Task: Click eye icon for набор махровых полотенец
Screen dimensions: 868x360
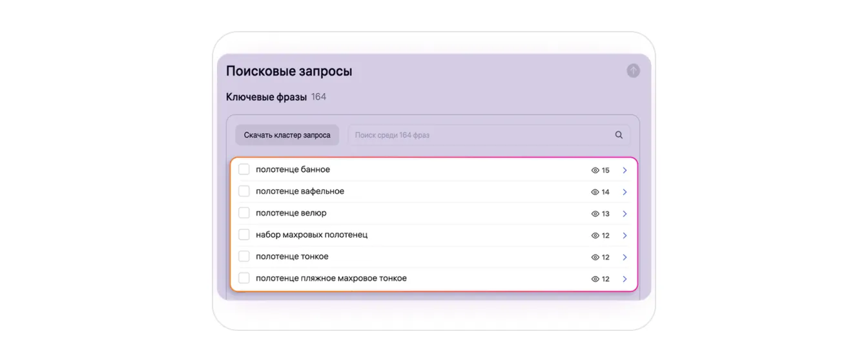Action: point(595,236)
